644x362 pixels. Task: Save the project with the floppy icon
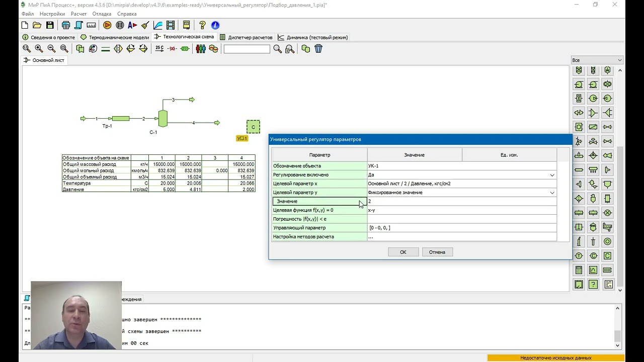coord(50,25)
